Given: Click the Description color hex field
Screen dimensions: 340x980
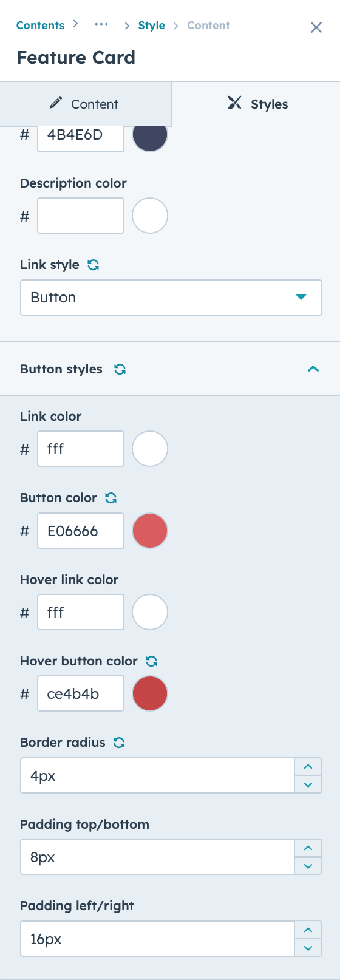Looking at the screenshot, I should pyautogui.click(x=81, y=216).
